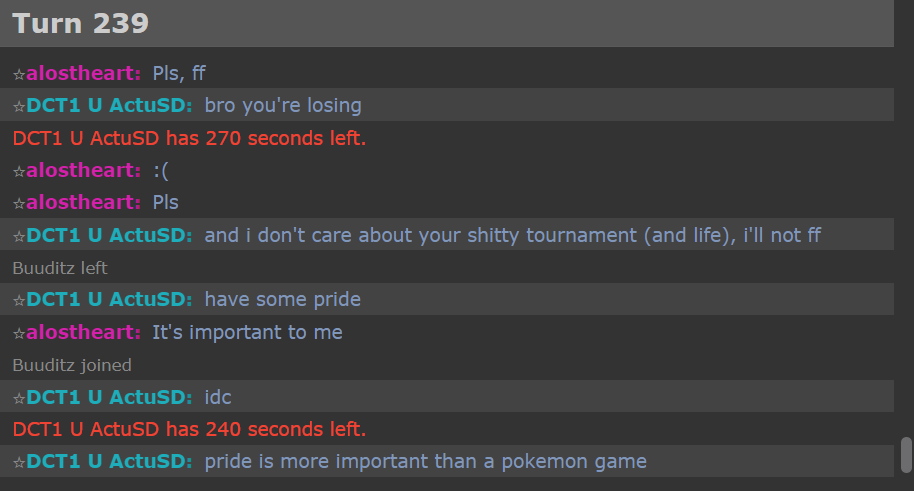
Task: Click DCT1 U ActuSD username next to 'idc'
Action: [109, 398]
